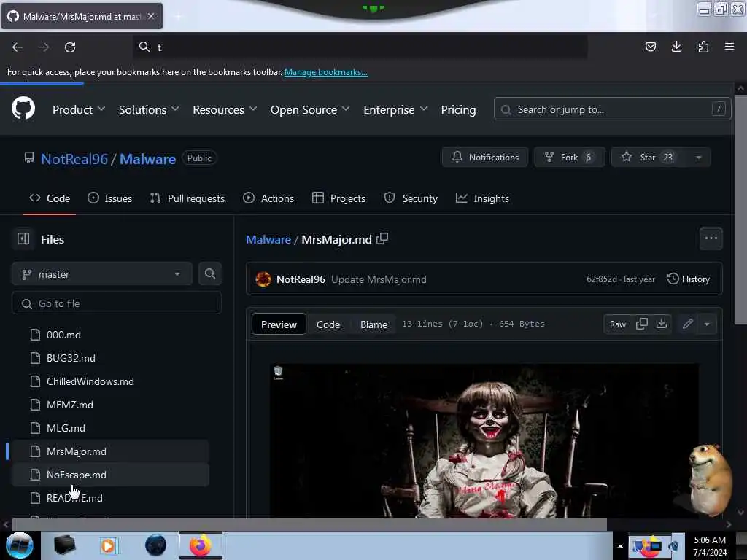Expand the Enterprise menu
Screen dimensions: 747x560
click(395, 109)
